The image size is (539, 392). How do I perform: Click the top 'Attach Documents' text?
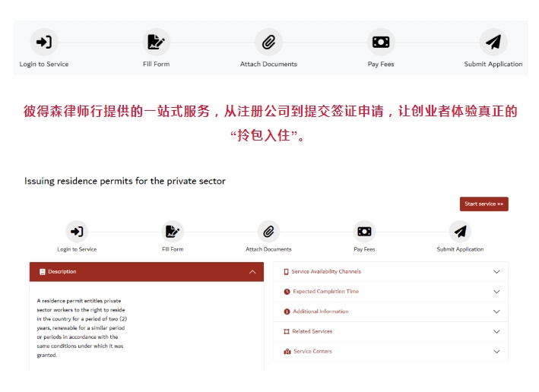tap(268, 65)
